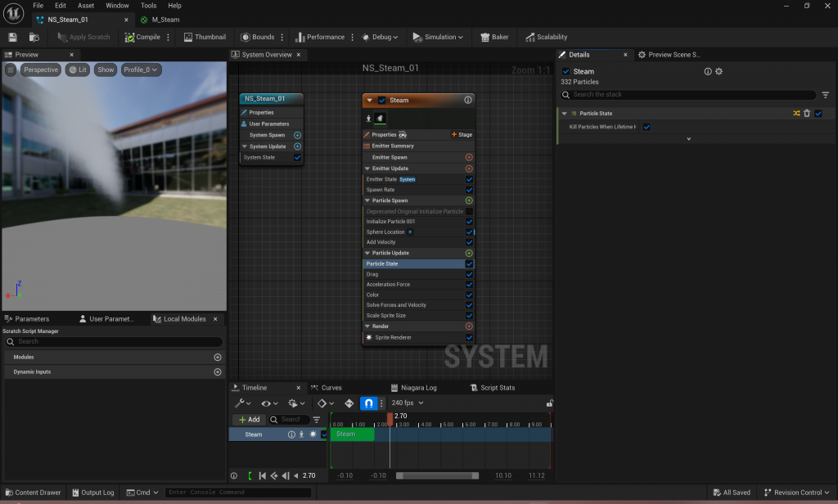Open the Tools menu
This screenshot has width=838, height=504.
(148, 6)
